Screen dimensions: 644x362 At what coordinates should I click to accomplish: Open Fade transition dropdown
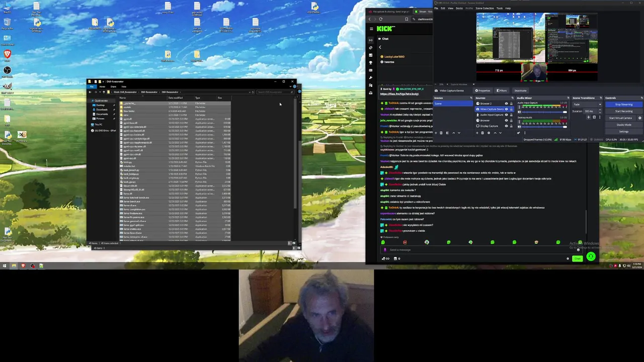tap(587, 105)
